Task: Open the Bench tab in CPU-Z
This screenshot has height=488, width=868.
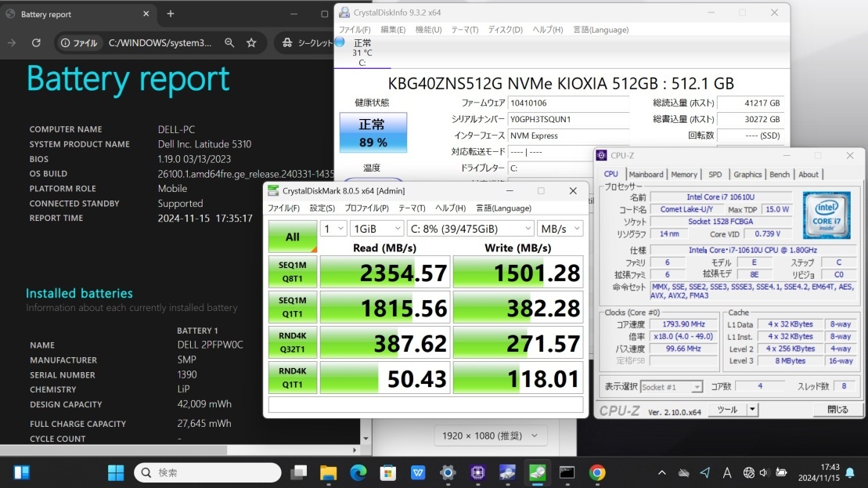Action: pos(780,175)
